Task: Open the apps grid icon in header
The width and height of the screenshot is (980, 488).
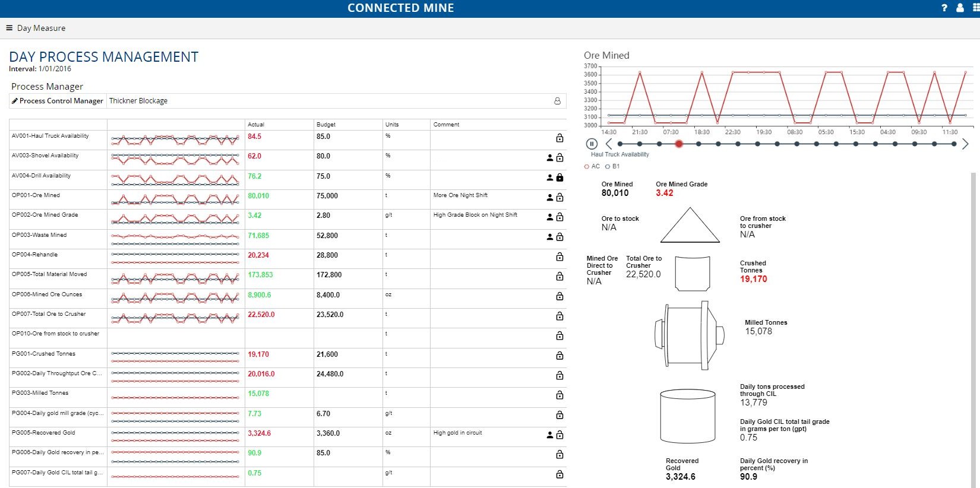Action: (x=976, y=8)
